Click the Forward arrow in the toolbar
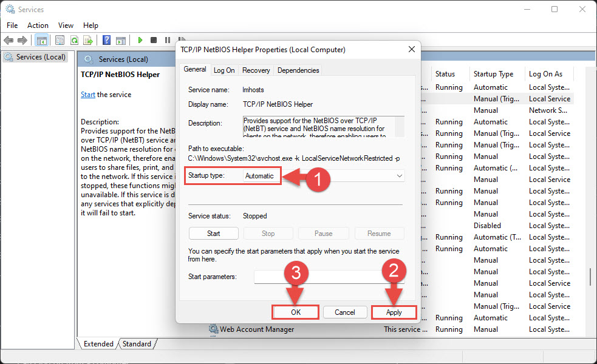This screenshot has width=597, height=364. point(22,40)
